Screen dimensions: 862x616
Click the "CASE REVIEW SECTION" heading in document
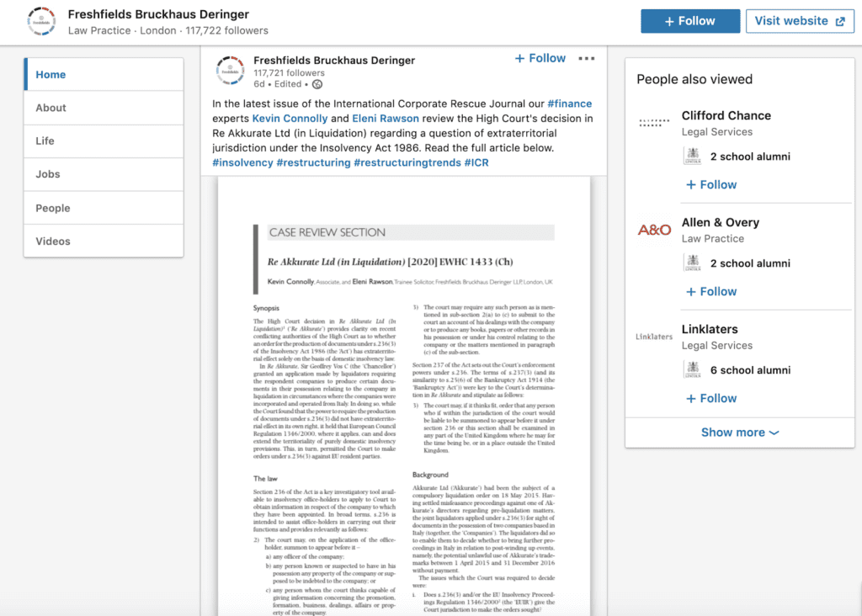pyautogui.click(x=327, y=232)
